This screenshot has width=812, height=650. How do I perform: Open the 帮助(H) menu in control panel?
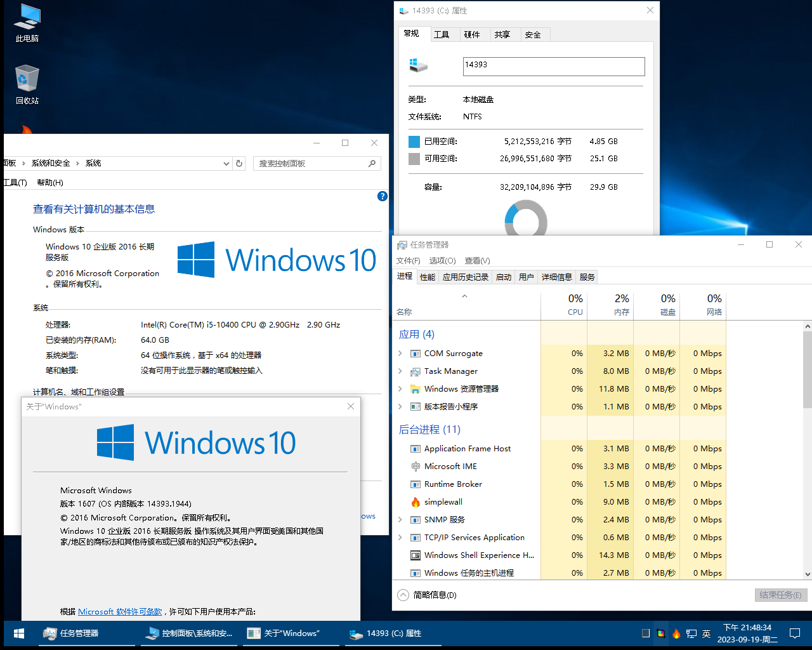pos(50,183)
